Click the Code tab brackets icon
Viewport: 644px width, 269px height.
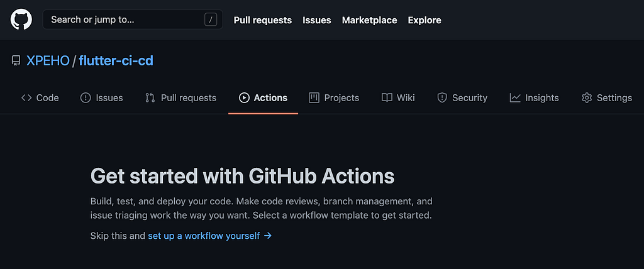point(26,97)
